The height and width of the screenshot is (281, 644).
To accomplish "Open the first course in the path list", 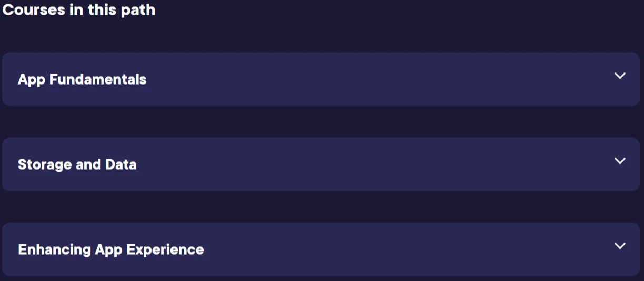I will (321, 79).
